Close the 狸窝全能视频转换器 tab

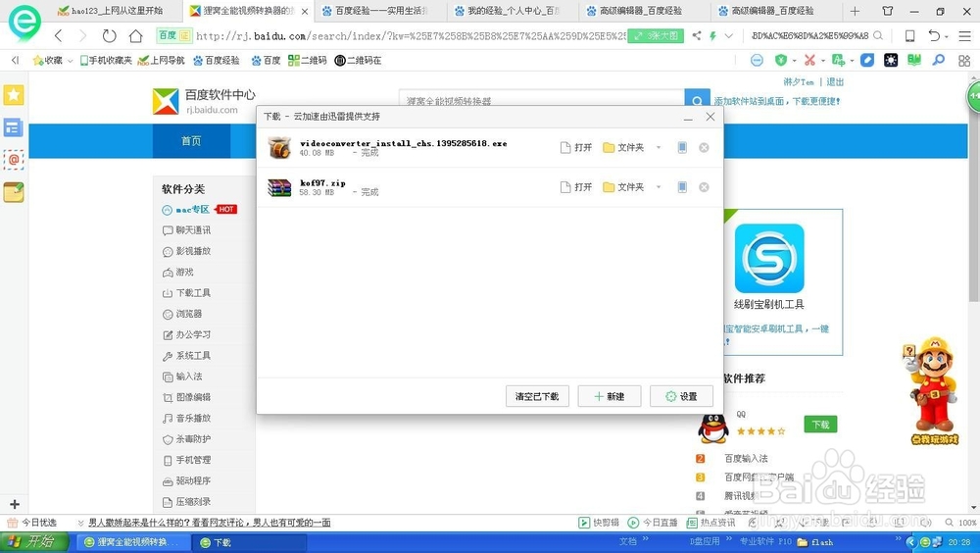click(x=305, y=11)
